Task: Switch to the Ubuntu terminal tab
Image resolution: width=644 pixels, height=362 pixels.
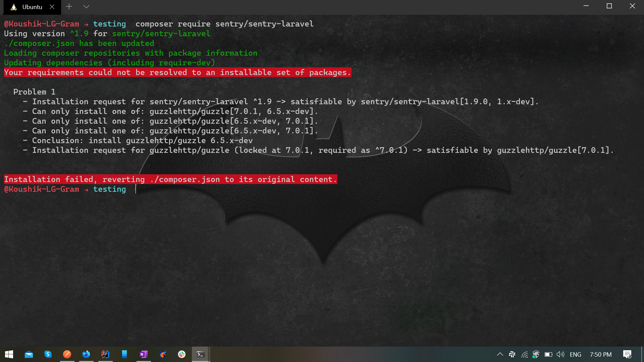Action: coord(32,7)
